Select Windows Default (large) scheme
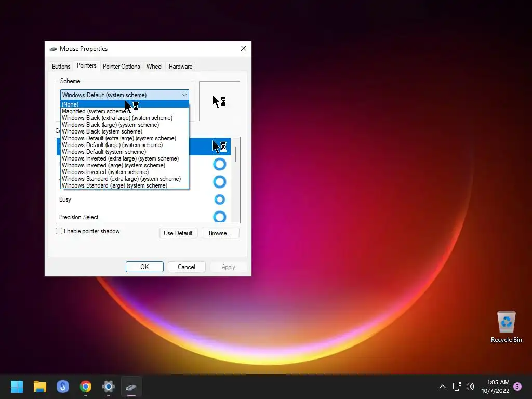The image size is (532, 399). point(125,145)
